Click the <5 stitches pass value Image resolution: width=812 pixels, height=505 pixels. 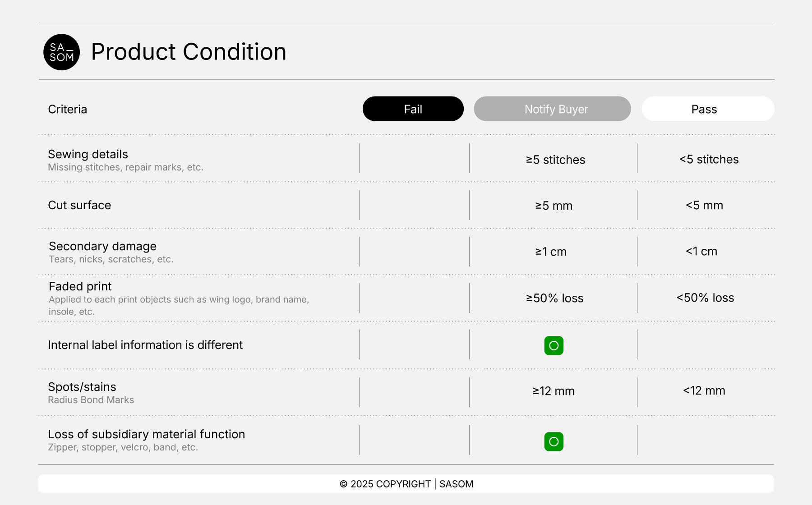point(709,160)
